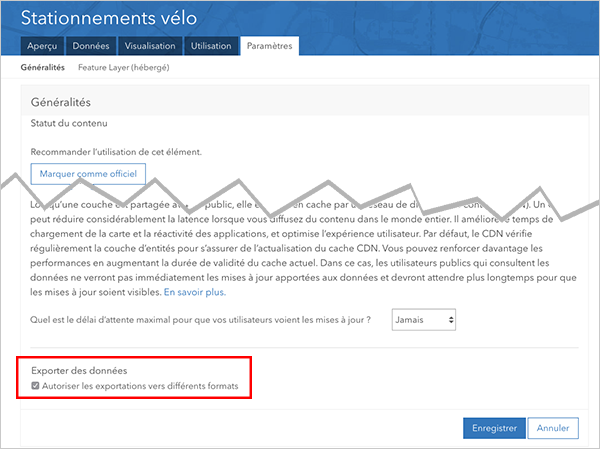Click the Paramètres tab

pyautogui.click(x=269, y=46)
